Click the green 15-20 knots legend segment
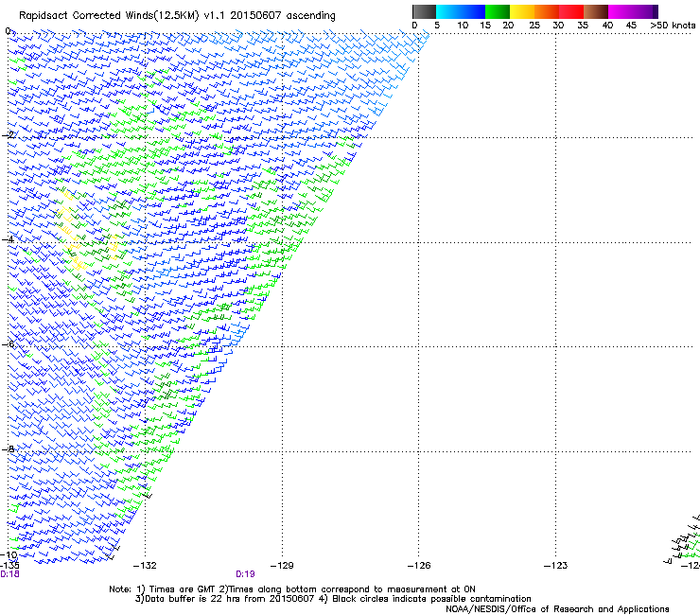This screenshot has height=615, width=700. [498, 11]
